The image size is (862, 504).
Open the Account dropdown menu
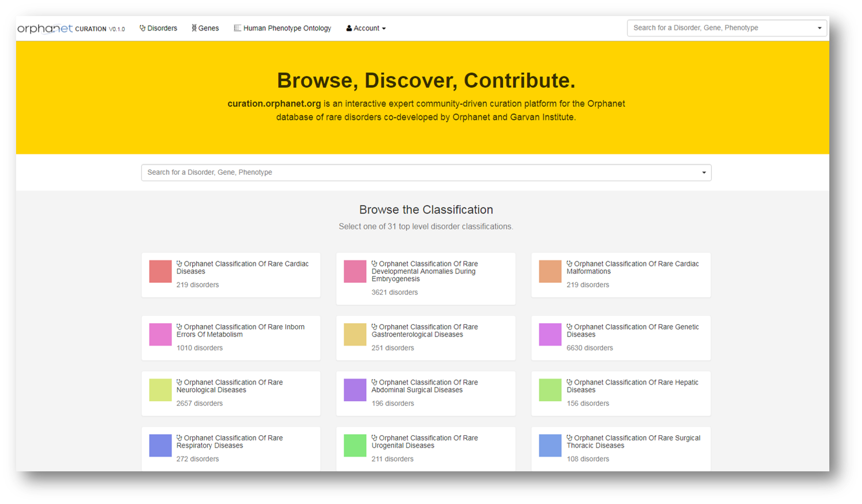[366, 29]
